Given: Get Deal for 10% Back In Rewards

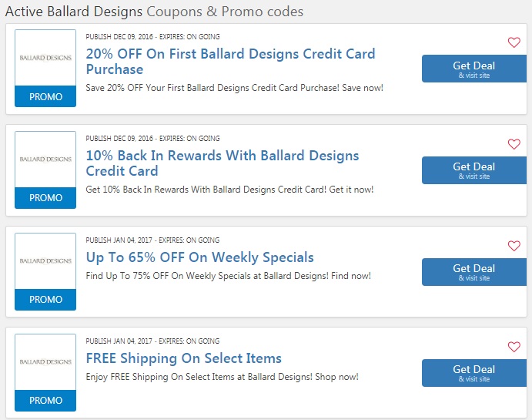Looking at the screenshot, I should tap(474, 170).
